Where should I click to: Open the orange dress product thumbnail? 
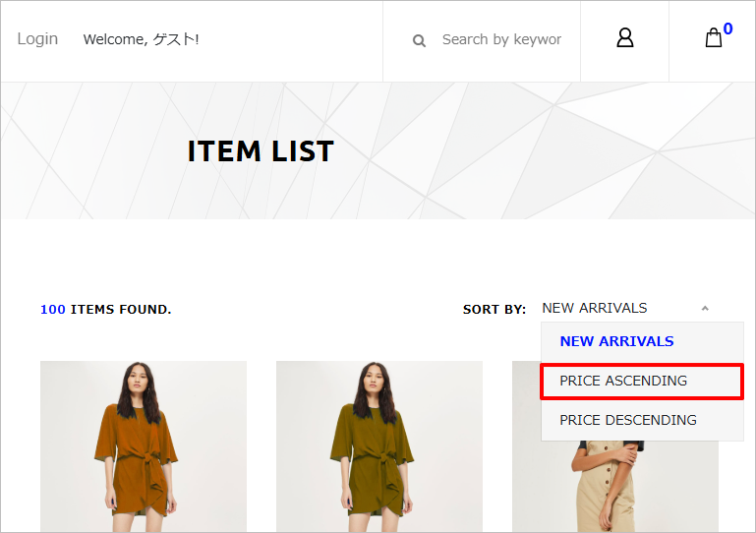tap(144, 446)
